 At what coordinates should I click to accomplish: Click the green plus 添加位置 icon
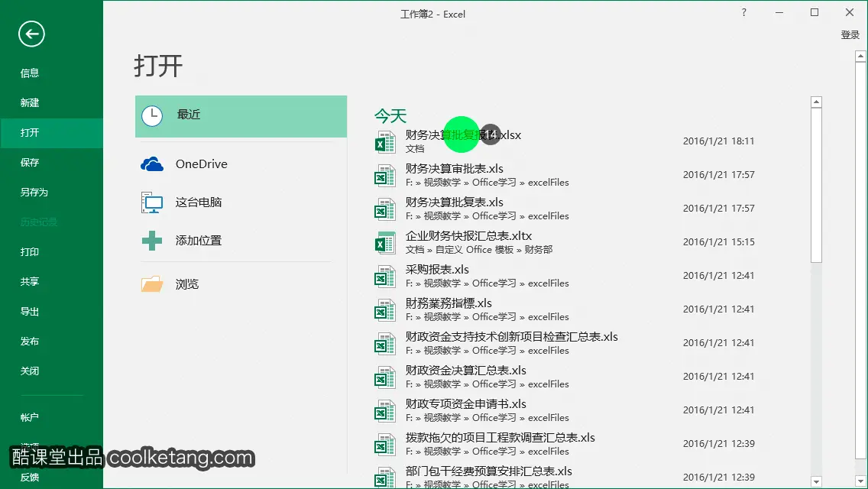click(152, 241)
